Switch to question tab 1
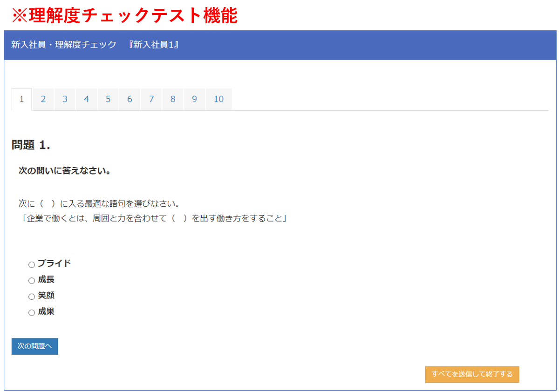The image size is (559, 392). click(x=21, y=99)
